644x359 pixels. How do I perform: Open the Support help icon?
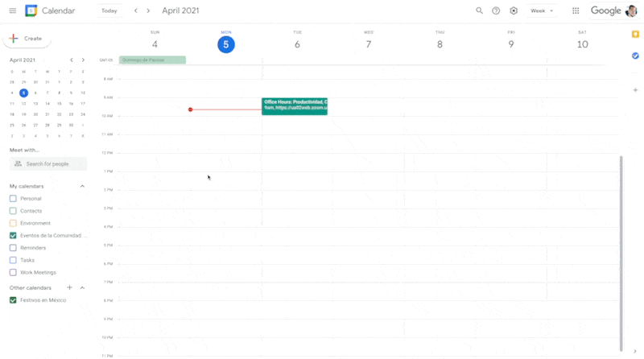[496, 10]
